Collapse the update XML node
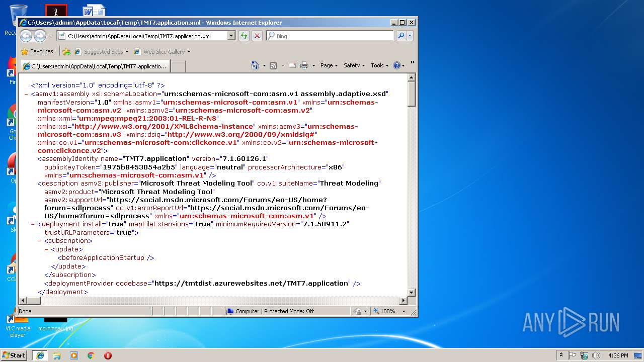Viewport: 644px width, 362px height. pos(46,249)
